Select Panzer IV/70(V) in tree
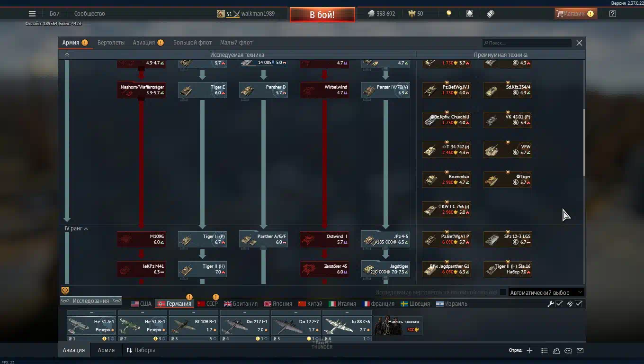Image resolution: width=644 pixels, height=364 pixels. tap(385, 90)
